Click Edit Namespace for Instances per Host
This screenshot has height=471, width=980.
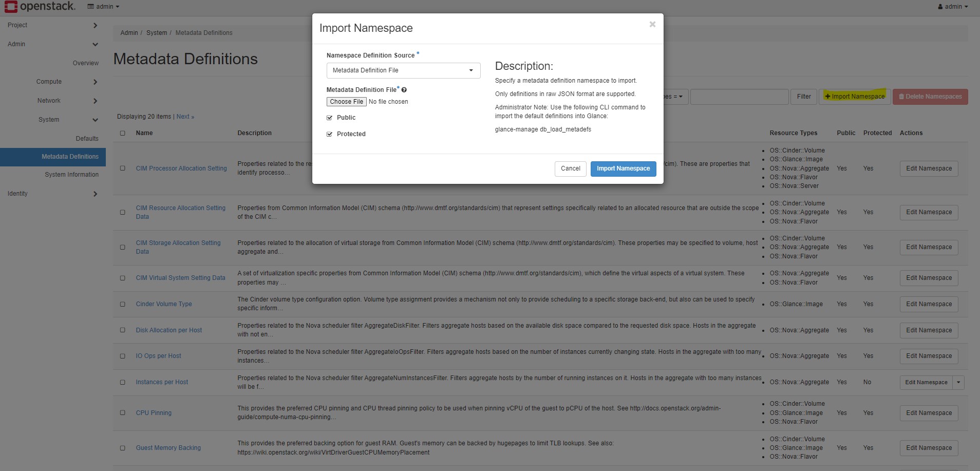point(926,382)
